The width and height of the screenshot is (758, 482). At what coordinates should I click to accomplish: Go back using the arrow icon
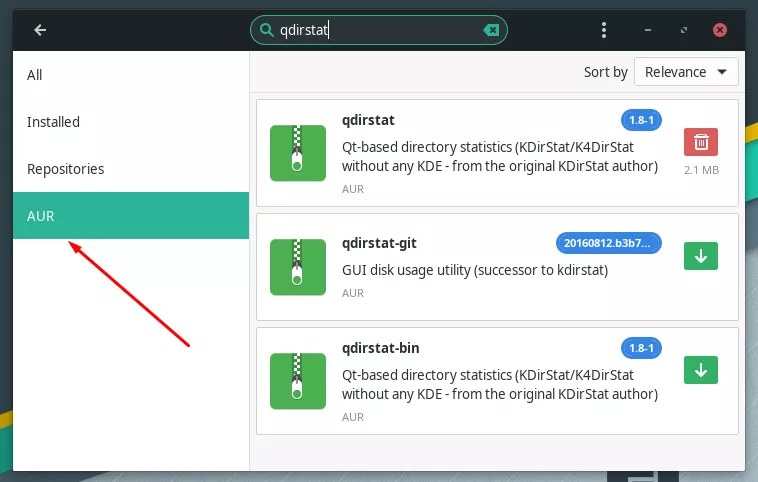40,30
